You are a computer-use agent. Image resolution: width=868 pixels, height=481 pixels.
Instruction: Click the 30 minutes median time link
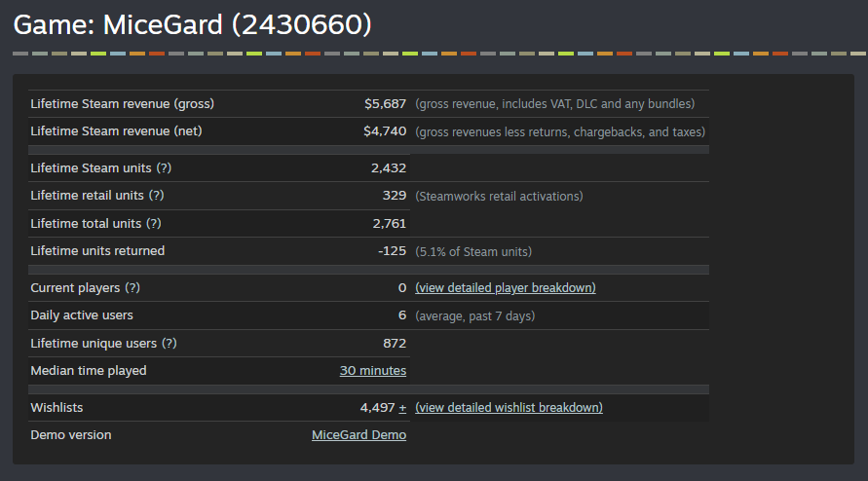pyautogui.click(x=373, y=371)
